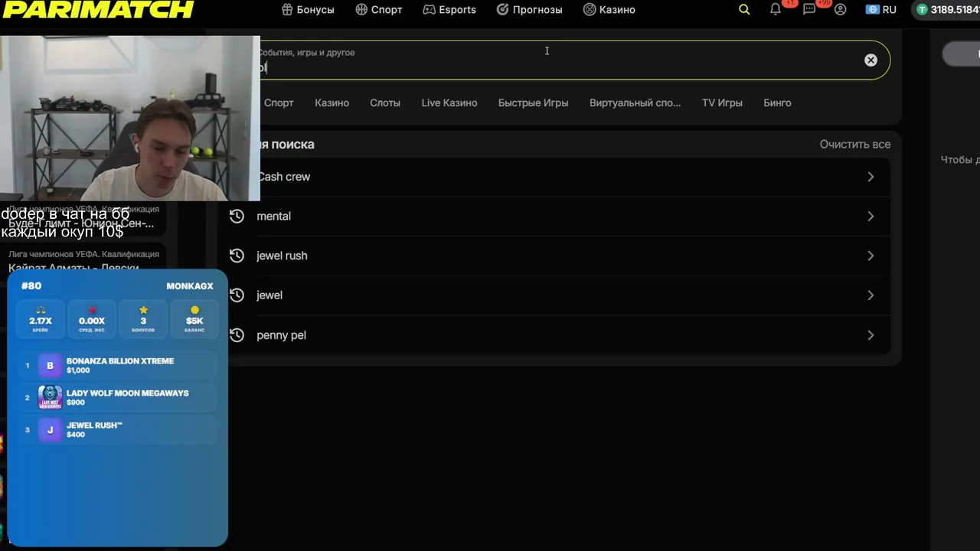Open the penny pel row chevron
Screen dimensions: 980x551
click(871, 335)
